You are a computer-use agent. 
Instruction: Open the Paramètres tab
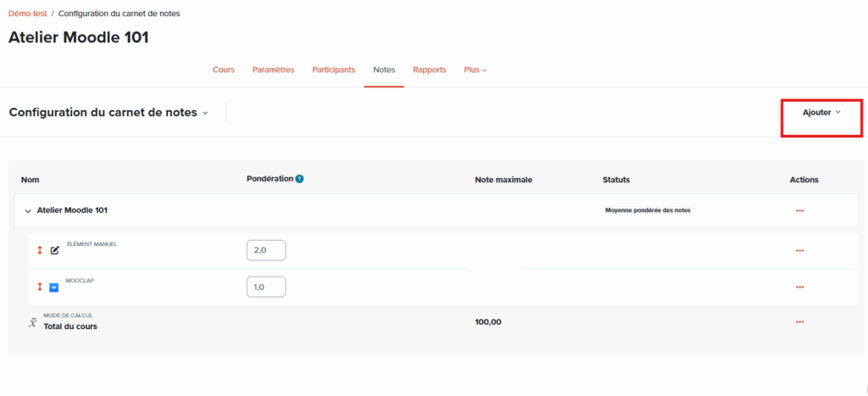[273, 70]
